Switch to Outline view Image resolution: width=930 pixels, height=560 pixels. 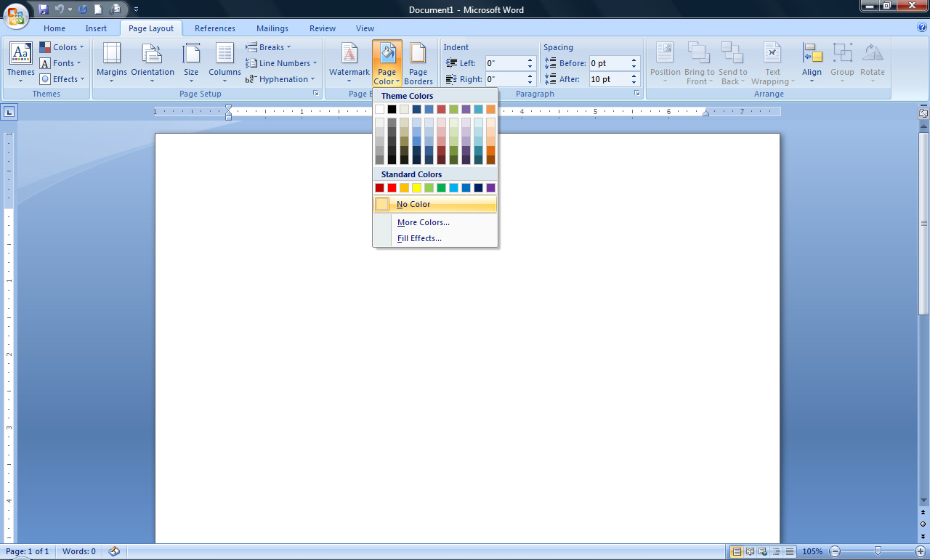777,551
